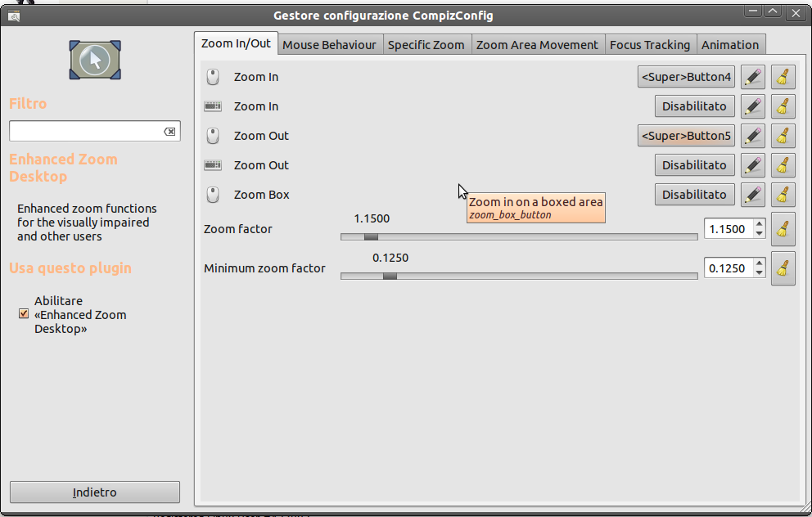Open the Specific Zoom tab
This screenshot has width=812, height=517.
(x=426, y=45)
